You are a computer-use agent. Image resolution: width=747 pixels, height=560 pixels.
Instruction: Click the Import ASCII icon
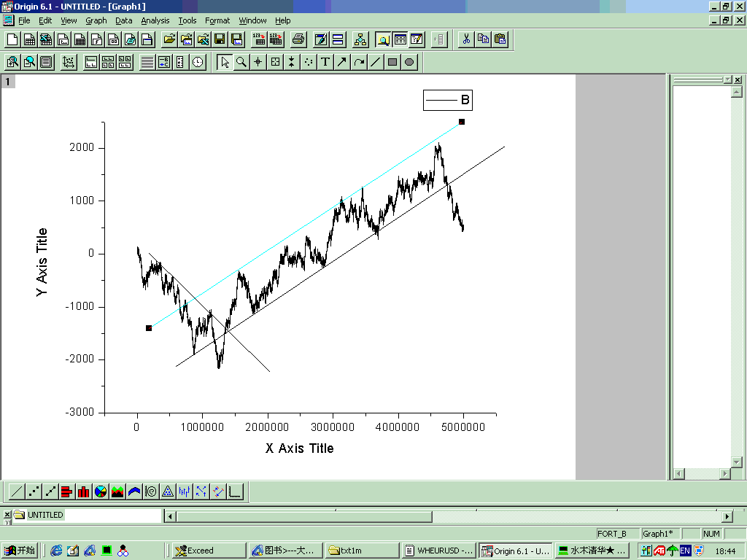[259, 39]
